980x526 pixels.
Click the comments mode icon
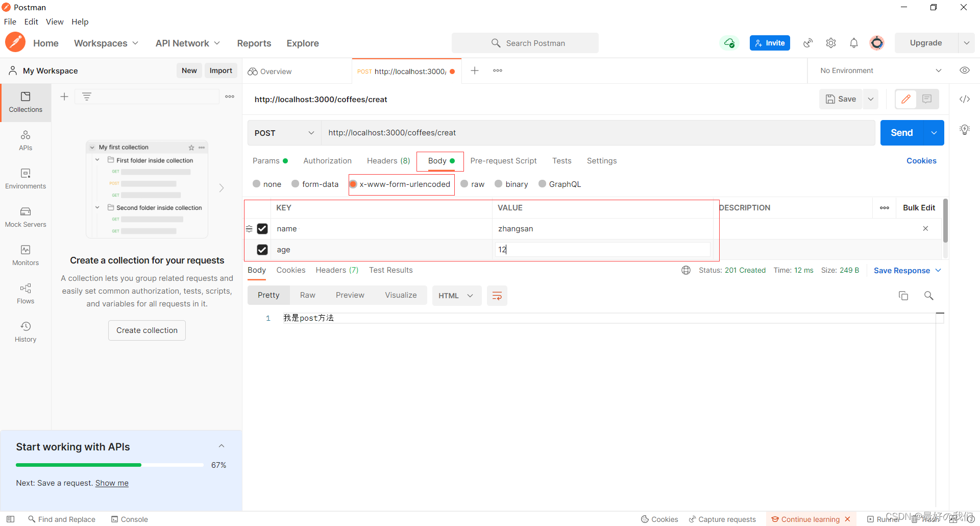(927, 99)
